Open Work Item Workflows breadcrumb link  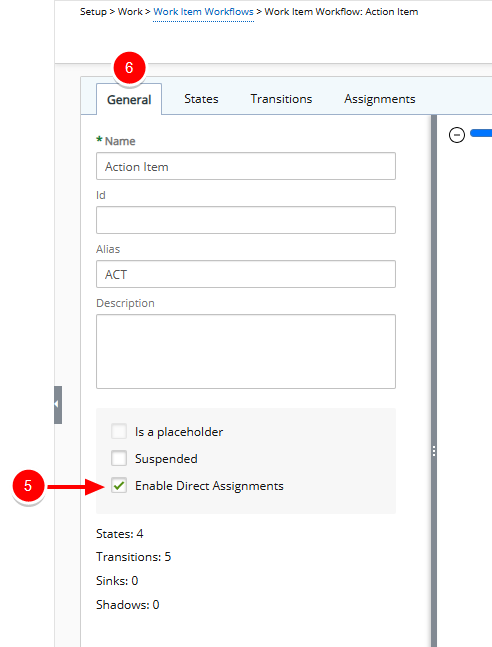(x=203, y=12)
